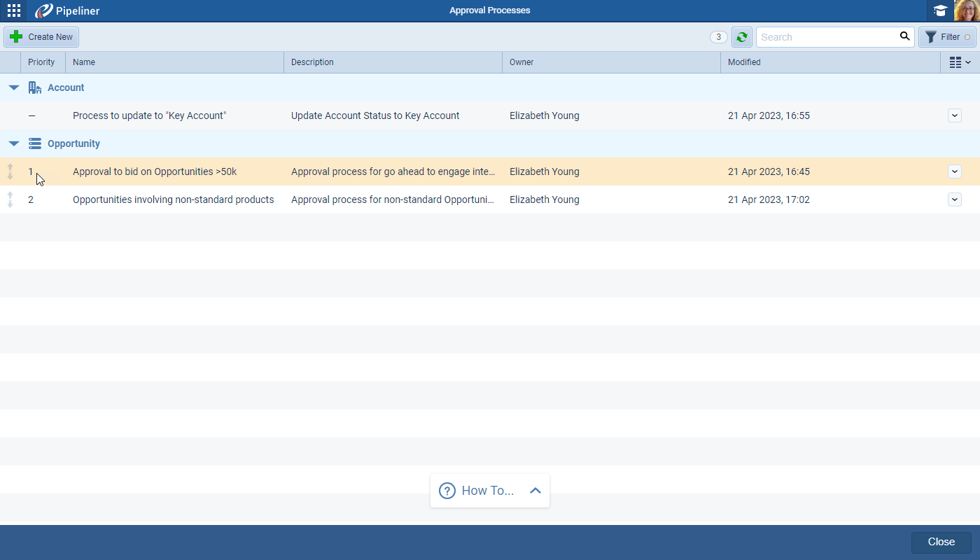This screenshot has height=560, width=980.
Task: Click the green refresh icon
Action: point(741,37)
